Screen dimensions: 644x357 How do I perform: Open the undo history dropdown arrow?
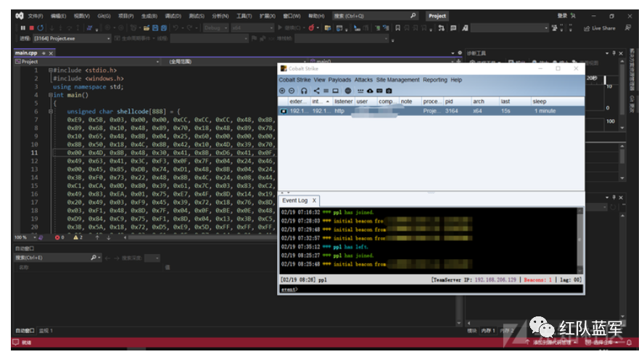[x=182, y=28]
